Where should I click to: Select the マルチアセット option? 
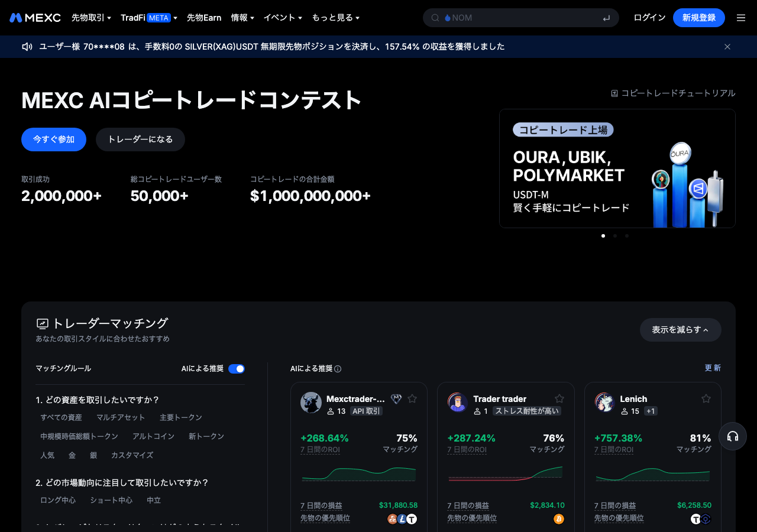pos(121,417)
